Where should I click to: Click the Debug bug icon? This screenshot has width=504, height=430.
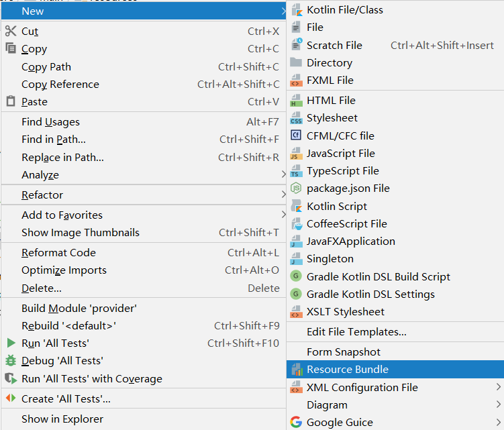(x=11, y=361)
